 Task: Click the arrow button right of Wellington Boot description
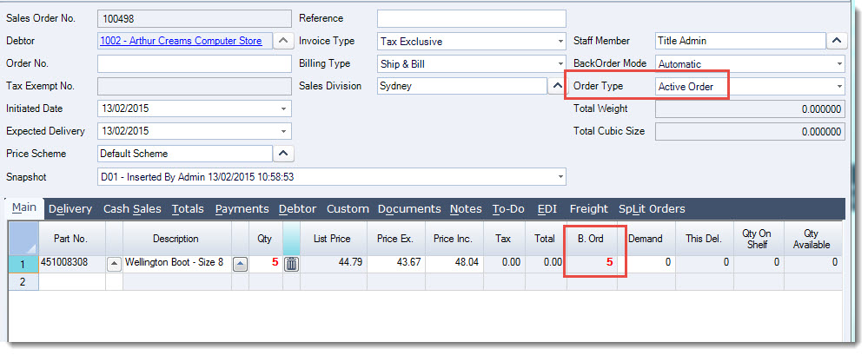241,264
